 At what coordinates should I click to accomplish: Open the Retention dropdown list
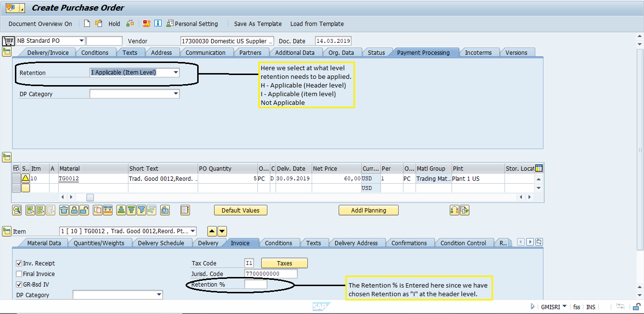coord(176,73)
